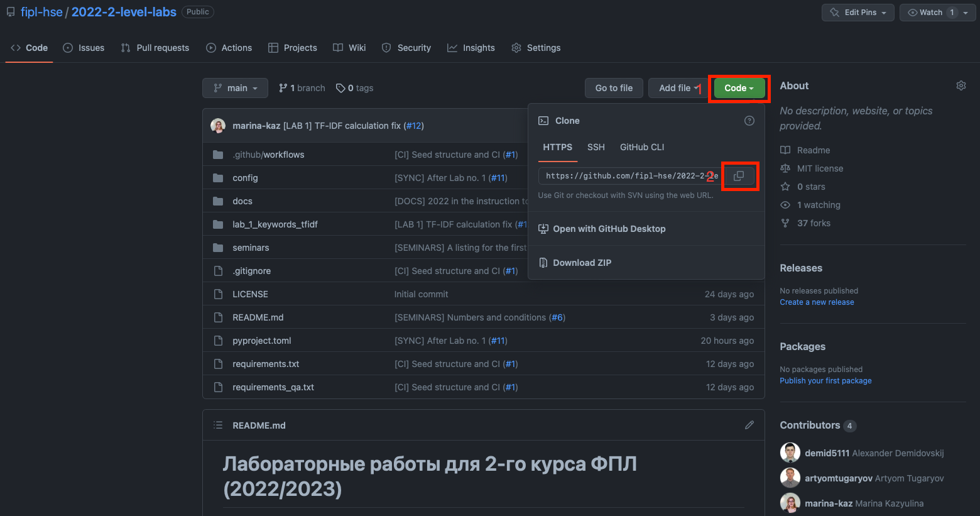Click the config folder icon
The height and width of the screenshot is (516, 980).
point(218,178)
